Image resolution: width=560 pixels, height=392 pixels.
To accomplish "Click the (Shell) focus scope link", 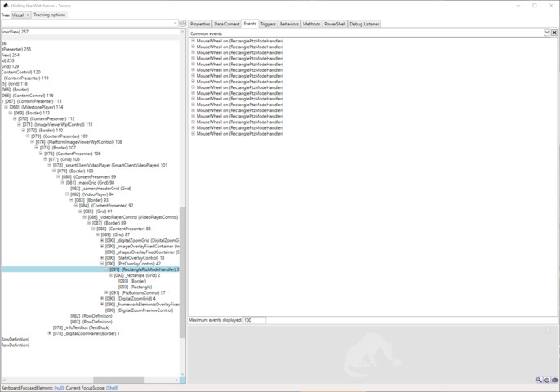I will click(x=112, y=388).
